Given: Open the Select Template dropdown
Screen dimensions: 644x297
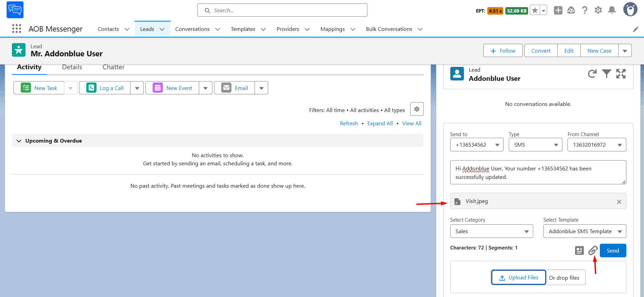Looking at the screenshot, I should [585, 231].
